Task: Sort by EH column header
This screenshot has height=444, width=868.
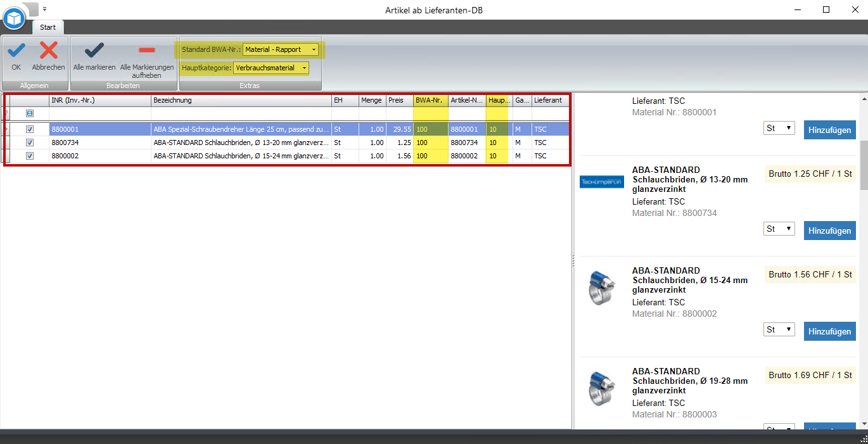Action: 345,100
